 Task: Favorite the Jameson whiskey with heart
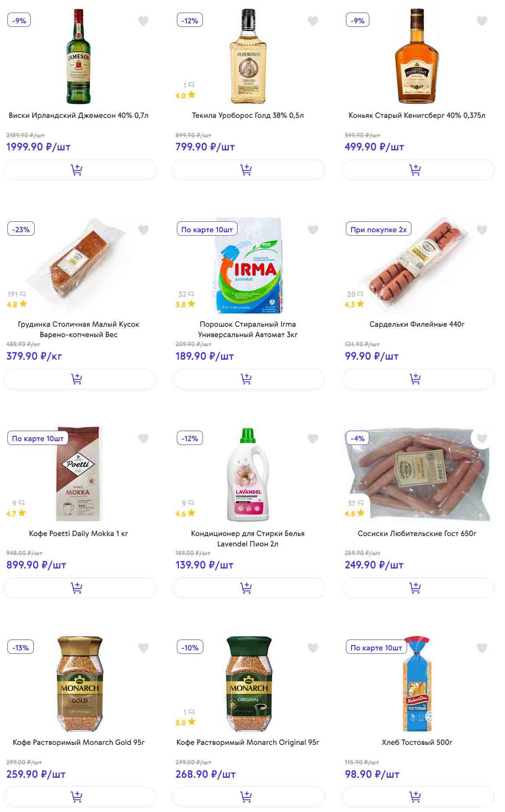tap(143, 21)
